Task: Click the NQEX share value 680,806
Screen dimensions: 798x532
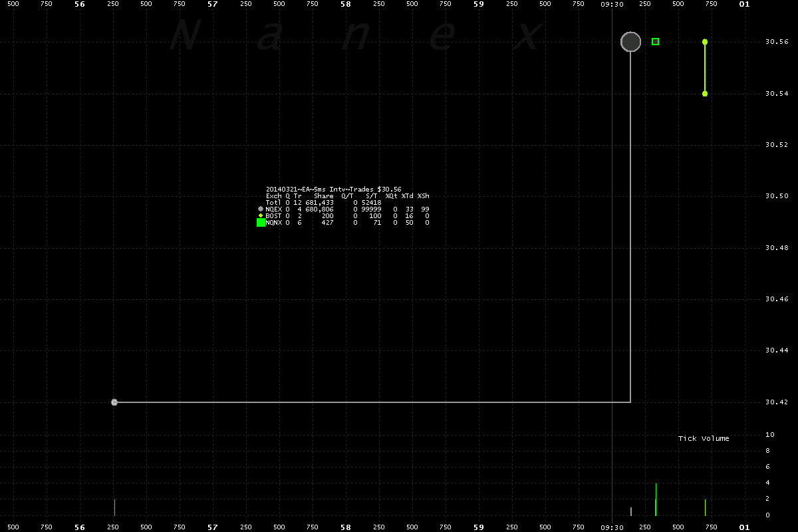Action: (x=319, y=209)
